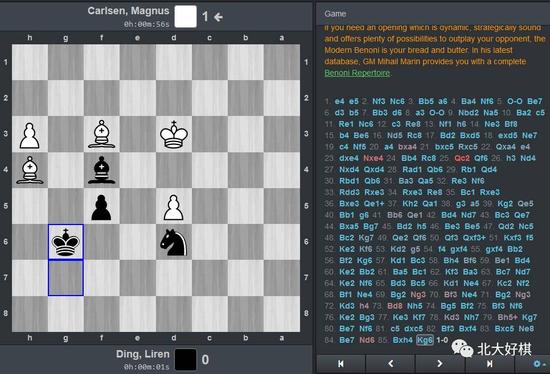Open the Benoni Repertoire link
This screenshot has height=374, width=550.
(x=357, y=73)
